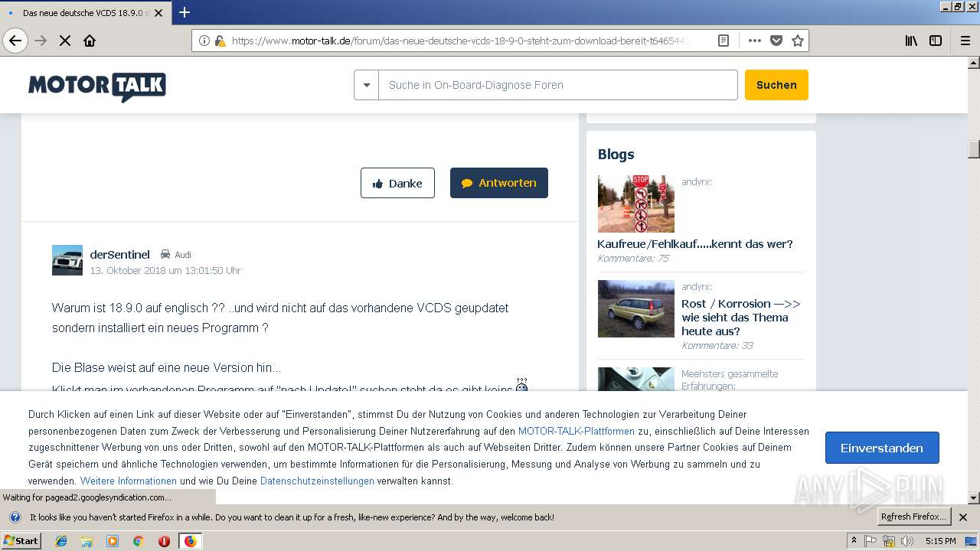
Task: Click the yellow Suchen button
Action: coord(776,85)
